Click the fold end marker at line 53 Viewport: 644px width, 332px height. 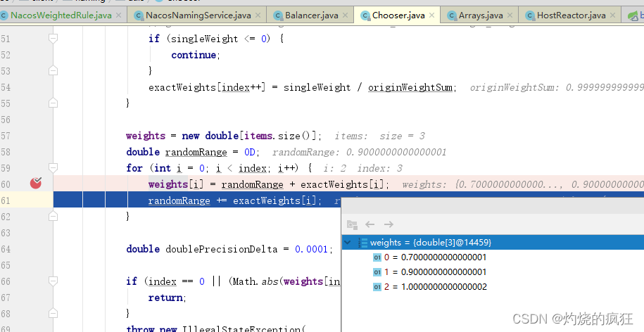[53, 71]
